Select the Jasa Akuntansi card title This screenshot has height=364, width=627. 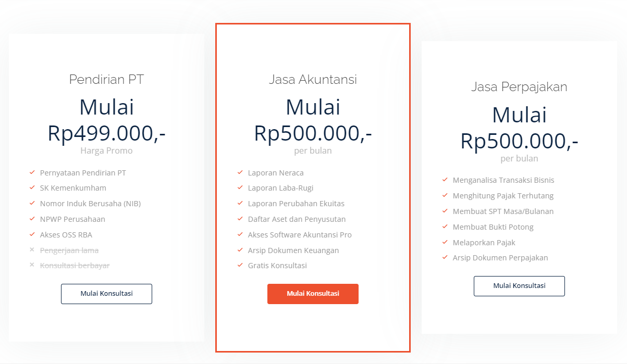pyautogui.click(x=313, y=80)
